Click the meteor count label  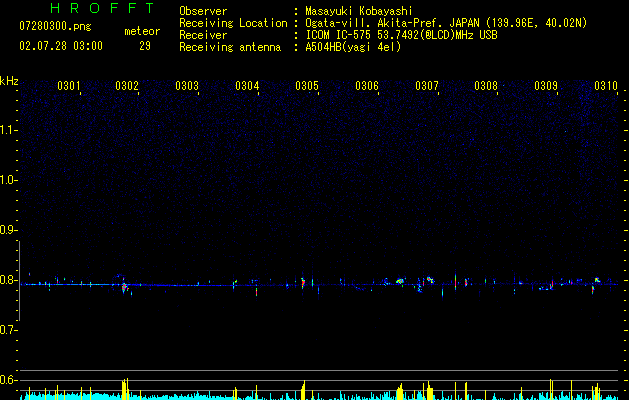[x=142, y=31]
